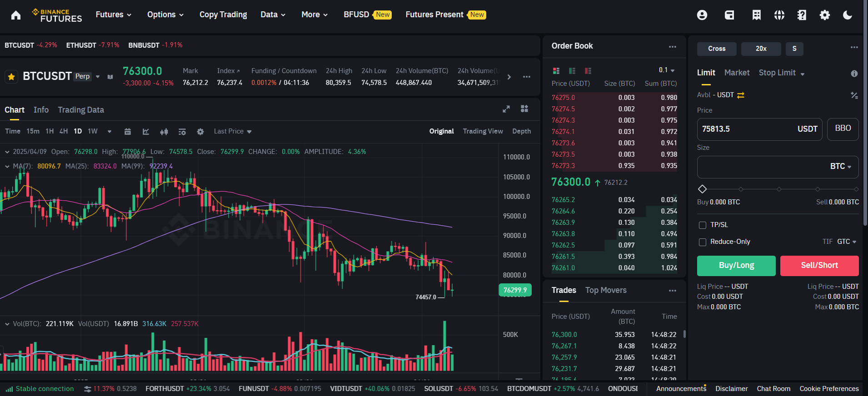
Task: Expand the chart to fullscreen
Action: click(x=506, y=109)
